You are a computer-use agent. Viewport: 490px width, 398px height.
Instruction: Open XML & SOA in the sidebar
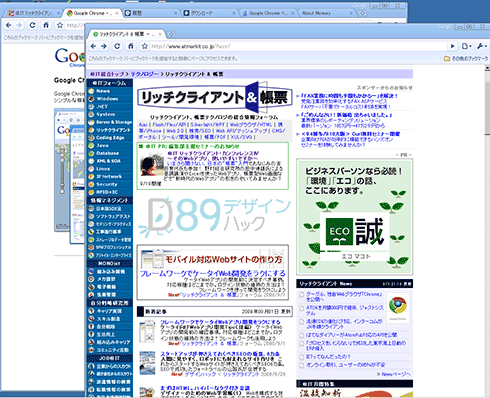tap(109, 161)
